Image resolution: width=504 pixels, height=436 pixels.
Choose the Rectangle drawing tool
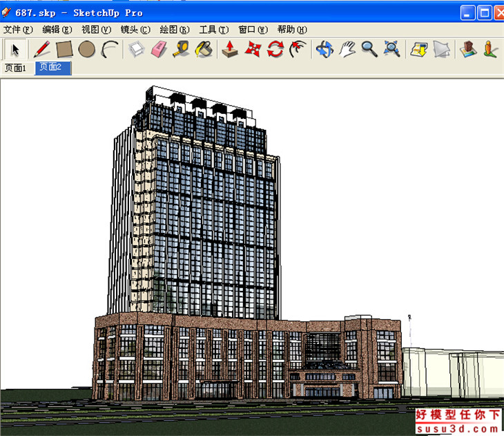(64, 49)
